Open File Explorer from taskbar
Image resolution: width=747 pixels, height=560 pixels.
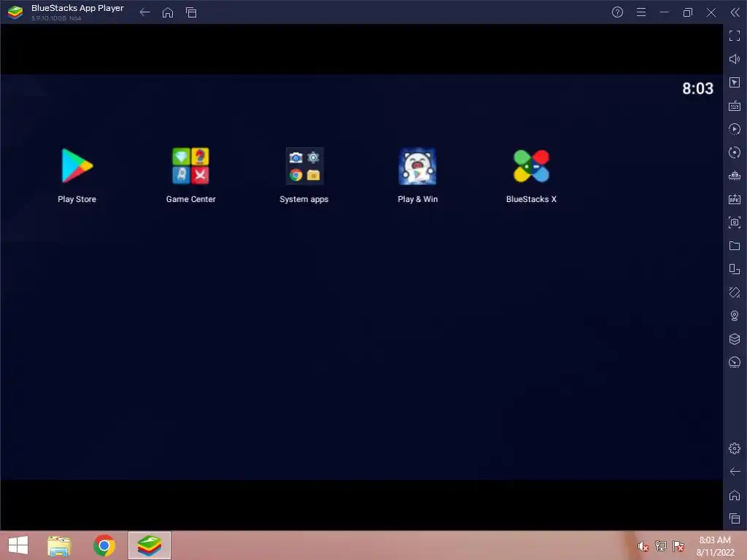click(x=59, y=545)
